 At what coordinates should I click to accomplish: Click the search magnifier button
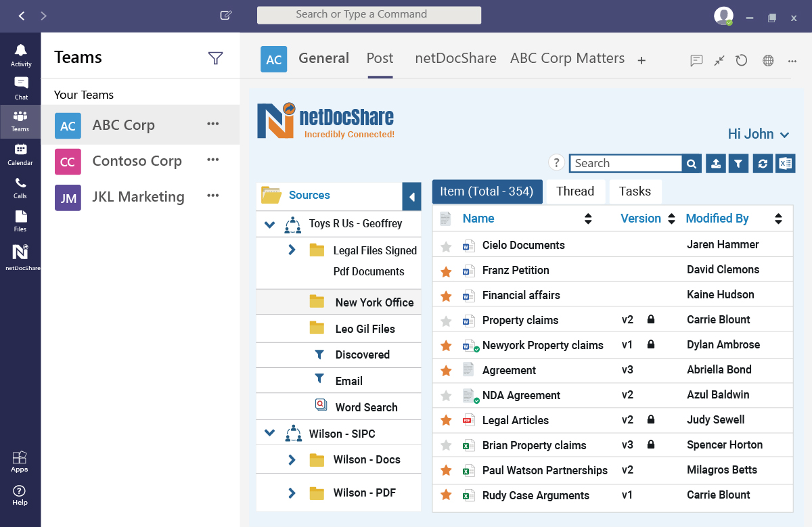pyautogui.click(x=692, y=163)
